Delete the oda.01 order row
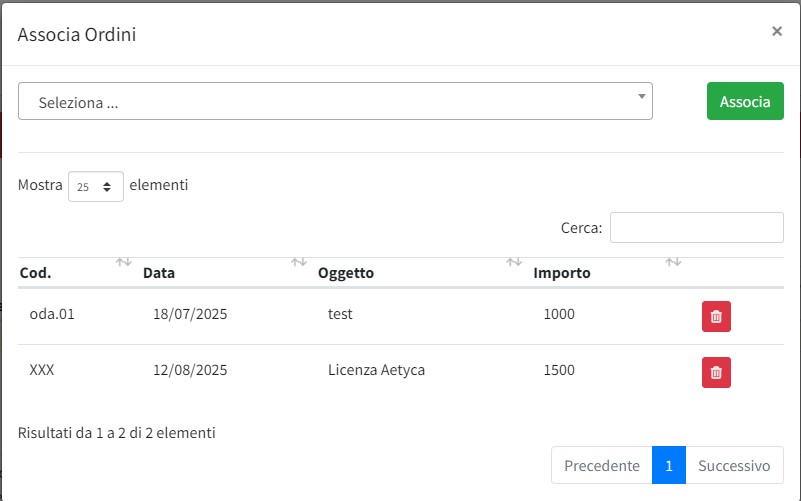The image size is (801, 501). point(716,316)
